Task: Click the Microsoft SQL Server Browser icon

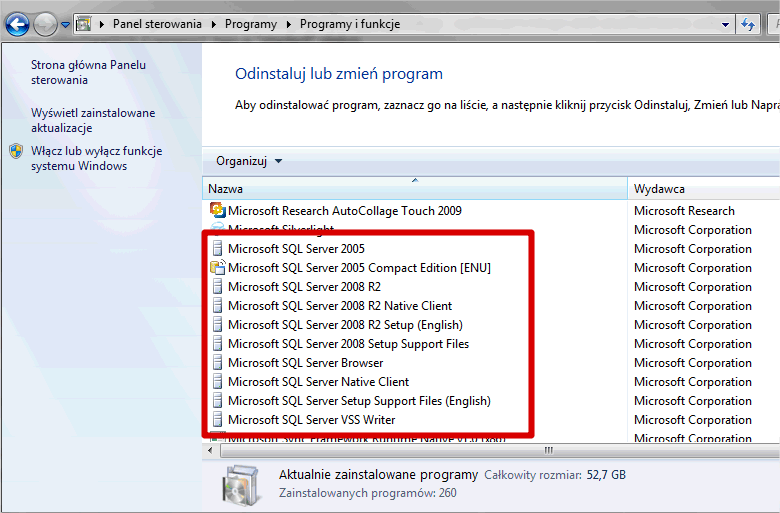Action: click(x=217, y=362)
